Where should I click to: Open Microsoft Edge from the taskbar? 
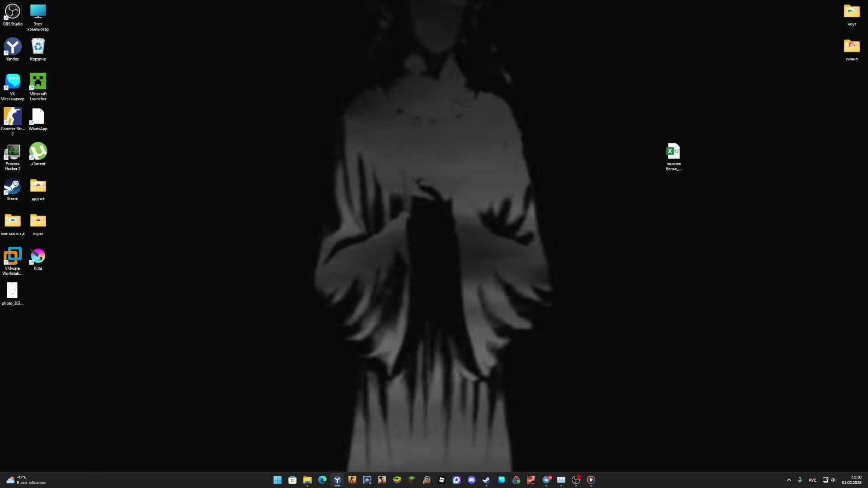click(x=322, y=480)
